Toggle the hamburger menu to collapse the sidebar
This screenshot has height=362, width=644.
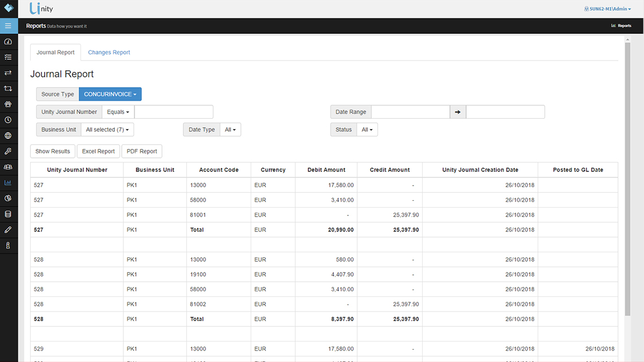click(8, 25)
